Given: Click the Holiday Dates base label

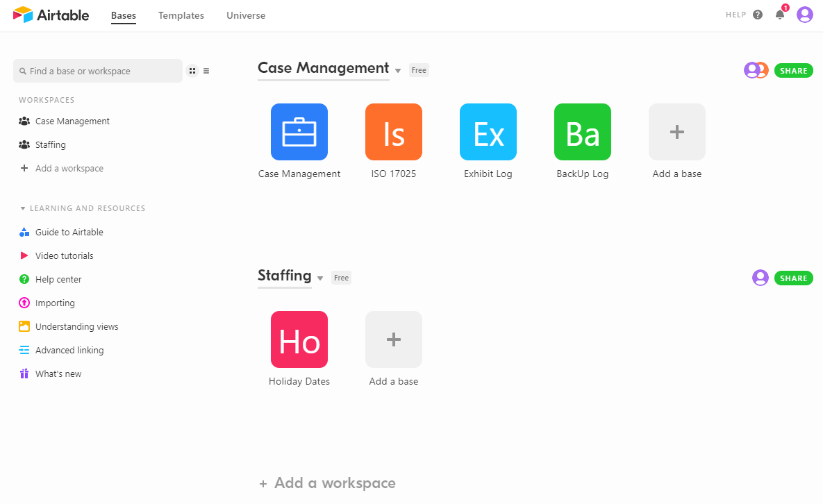Looking at the screenshot, I should tap(299, 382).
